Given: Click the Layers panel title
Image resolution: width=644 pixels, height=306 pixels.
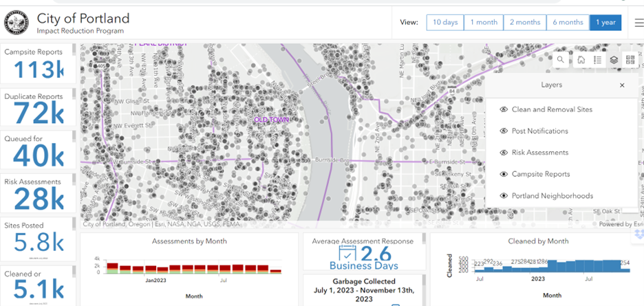Looking at the screenshot, I should pyautogui.click(x=551, y=85).
